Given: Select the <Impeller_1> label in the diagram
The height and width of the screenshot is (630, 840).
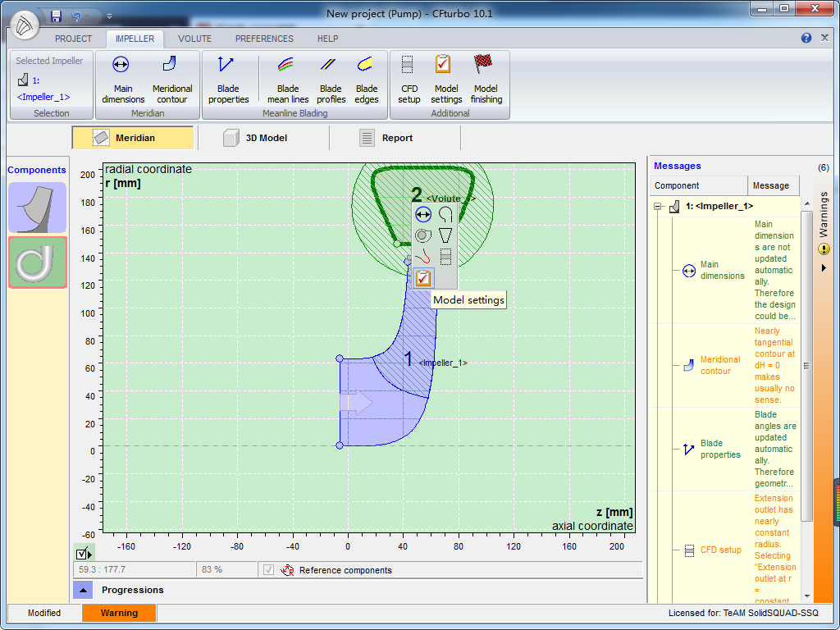Looking at the screenshot, I should [x=443, y=363].
